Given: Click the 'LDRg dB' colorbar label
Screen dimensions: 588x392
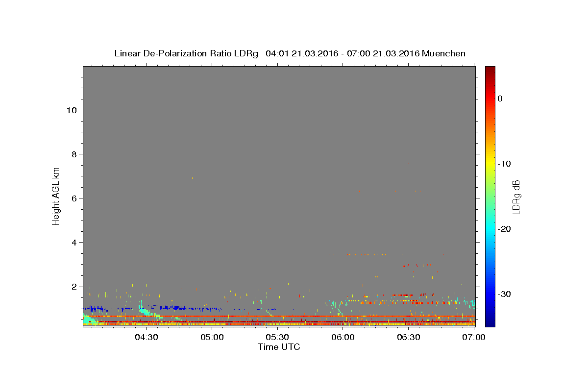Looking at the screenshot, I should point(515,197).
